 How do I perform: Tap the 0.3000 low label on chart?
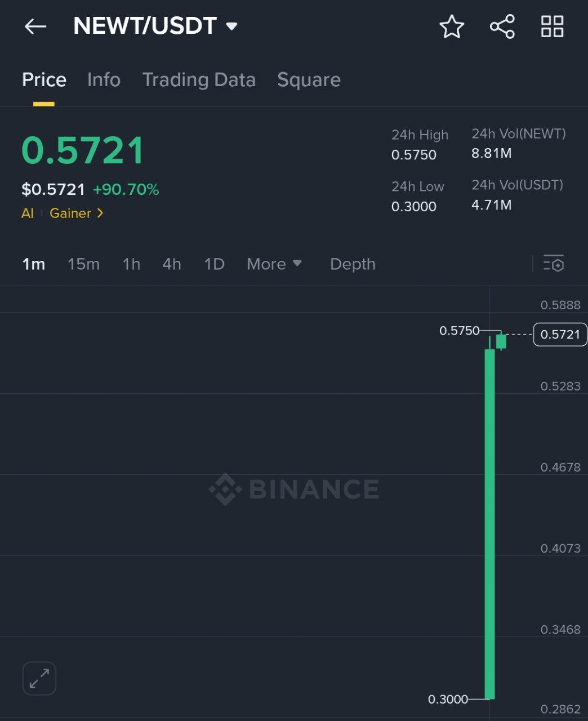click(x=448, y=699)
